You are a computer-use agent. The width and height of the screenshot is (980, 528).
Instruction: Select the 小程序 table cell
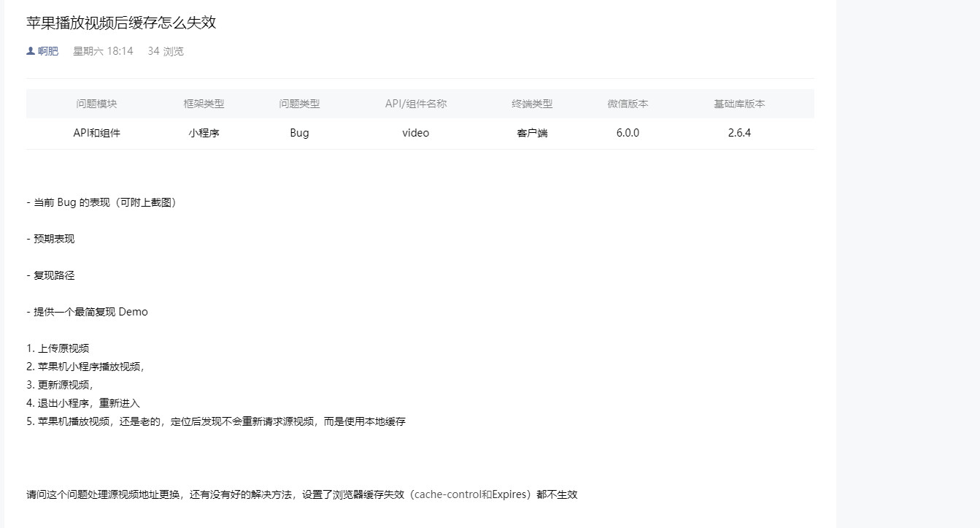[204, 133]
